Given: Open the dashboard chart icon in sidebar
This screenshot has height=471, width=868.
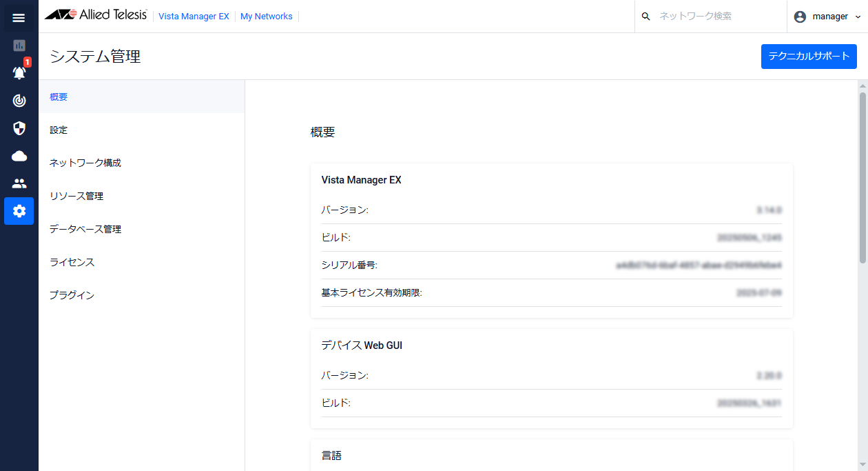Looking at the screenshot, I should coord(19,46).
